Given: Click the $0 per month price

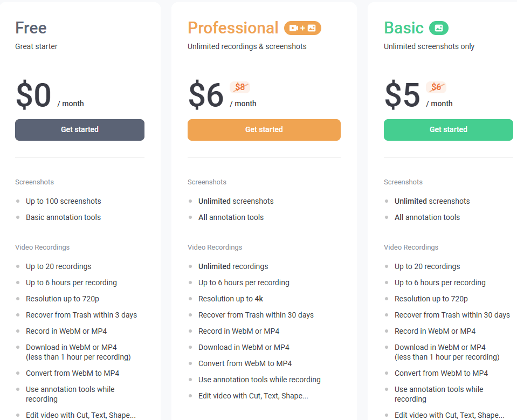Looking at the screenshot, I should click(x=33, y=94).
